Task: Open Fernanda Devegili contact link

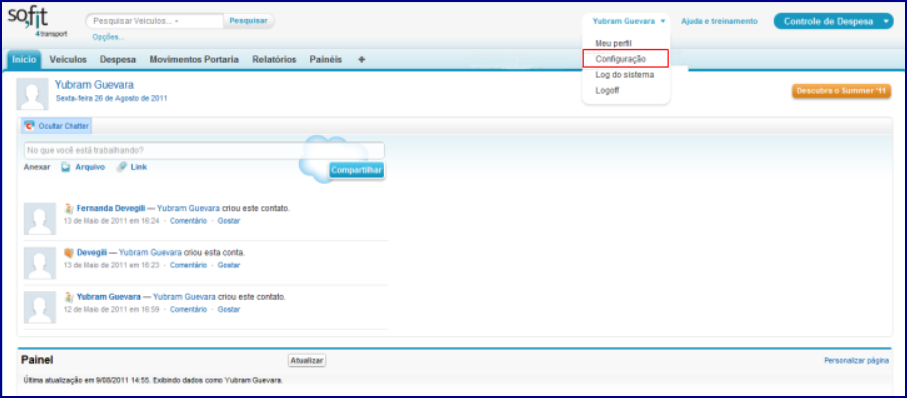Action: pyautogui.click(x=111, y=208)
